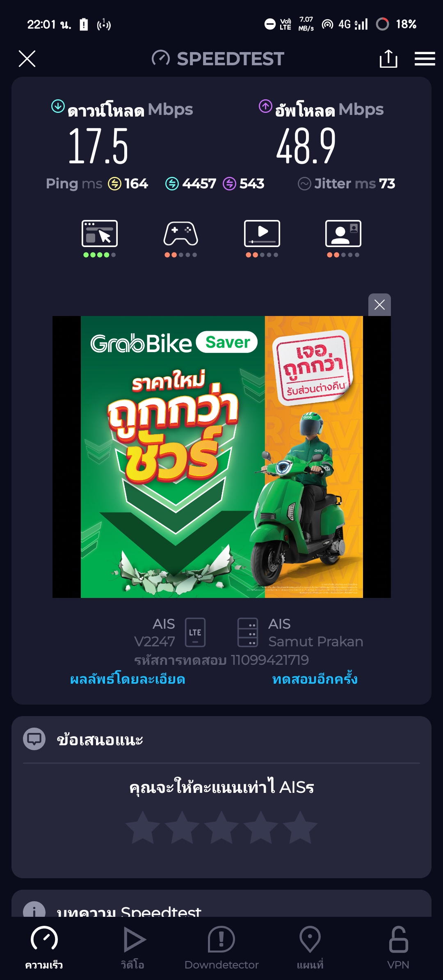
Task: Open ผลลัพธ์โดยละเอียด detailed results link
Action: click(x=128, y=679)
